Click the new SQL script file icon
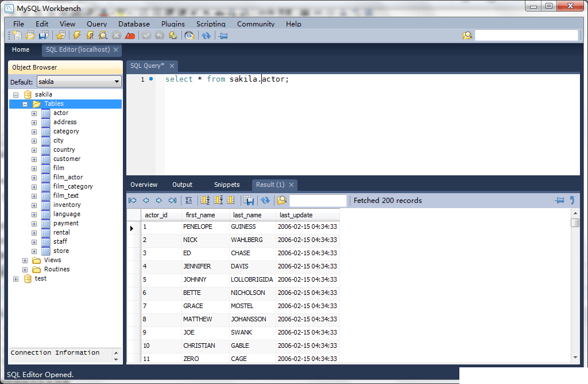588x384 pixels. point(18,36)
